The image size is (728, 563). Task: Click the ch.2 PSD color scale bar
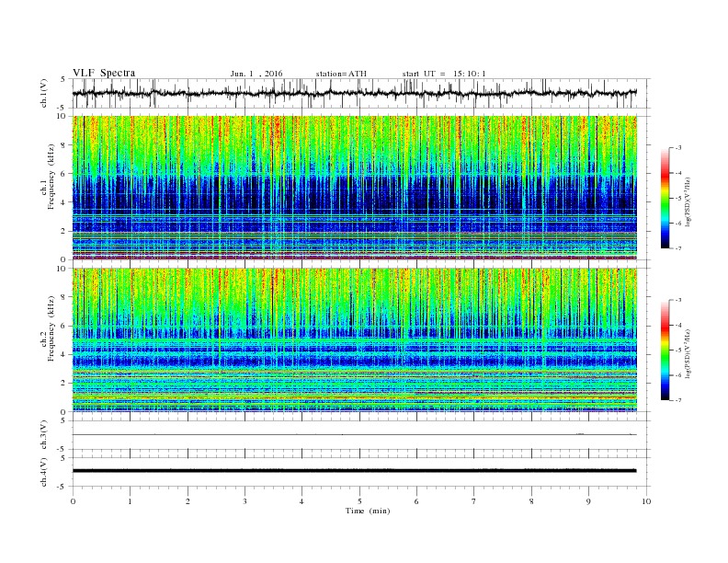665,350
